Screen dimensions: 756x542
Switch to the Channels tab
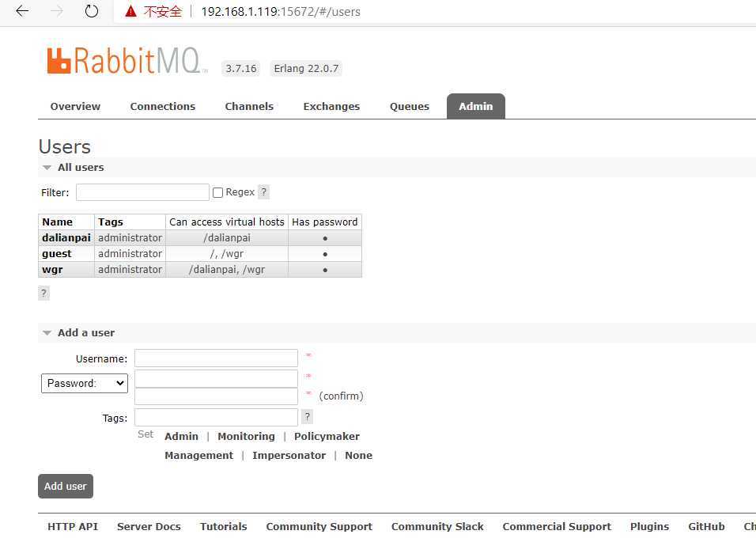pos(249,106)
